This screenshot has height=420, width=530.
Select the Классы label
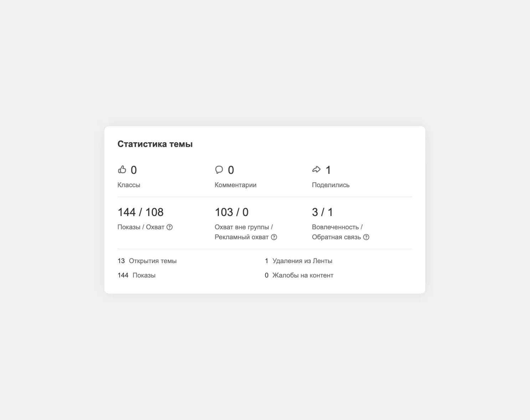(129, 185)
